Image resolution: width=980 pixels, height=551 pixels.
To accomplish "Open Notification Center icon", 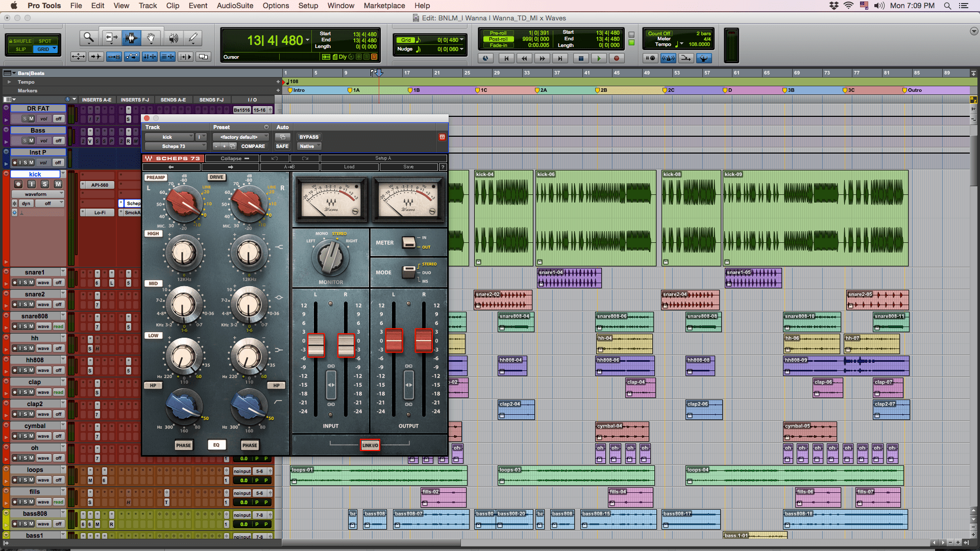I will 964,6.
